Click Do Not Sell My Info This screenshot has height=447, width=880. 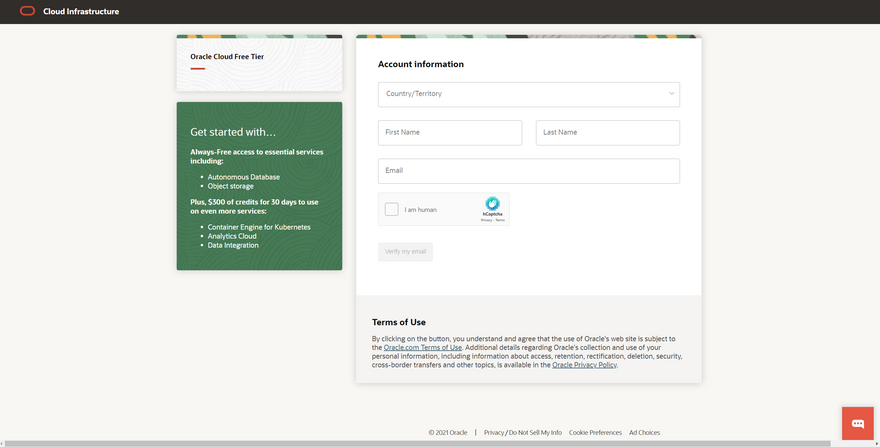(535, 433)
